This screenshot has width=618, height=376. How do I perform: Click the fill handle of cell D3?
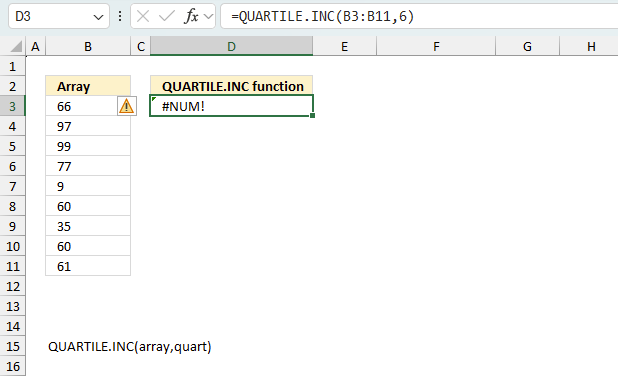pyautogui.click(x=313, y=115)
